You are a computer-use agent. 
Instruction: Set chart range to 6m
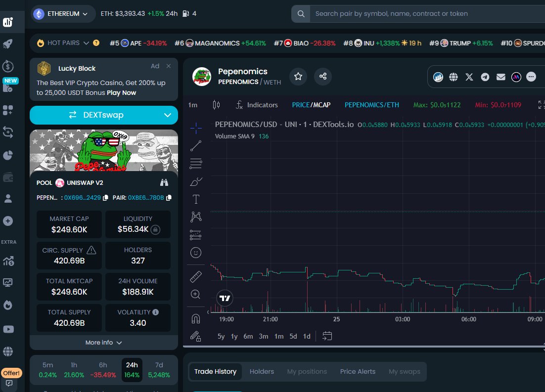point(248,337)
